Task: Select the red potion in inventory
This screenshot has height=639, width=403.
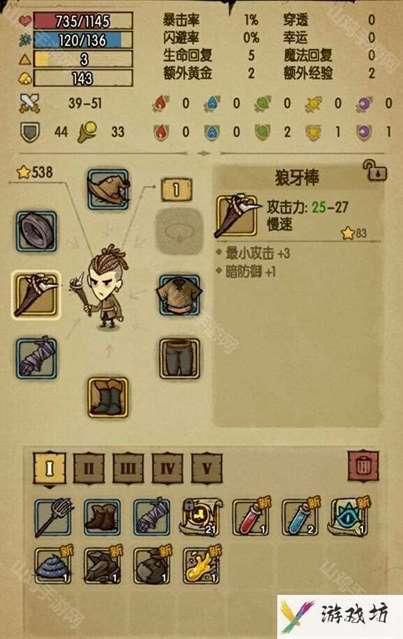Action: tap(251, 517)
